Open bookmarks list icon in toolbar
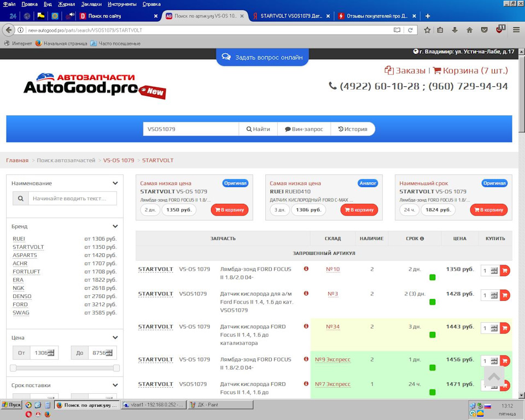The height and width of the screenshot is (420, 525). pos(440,30)
